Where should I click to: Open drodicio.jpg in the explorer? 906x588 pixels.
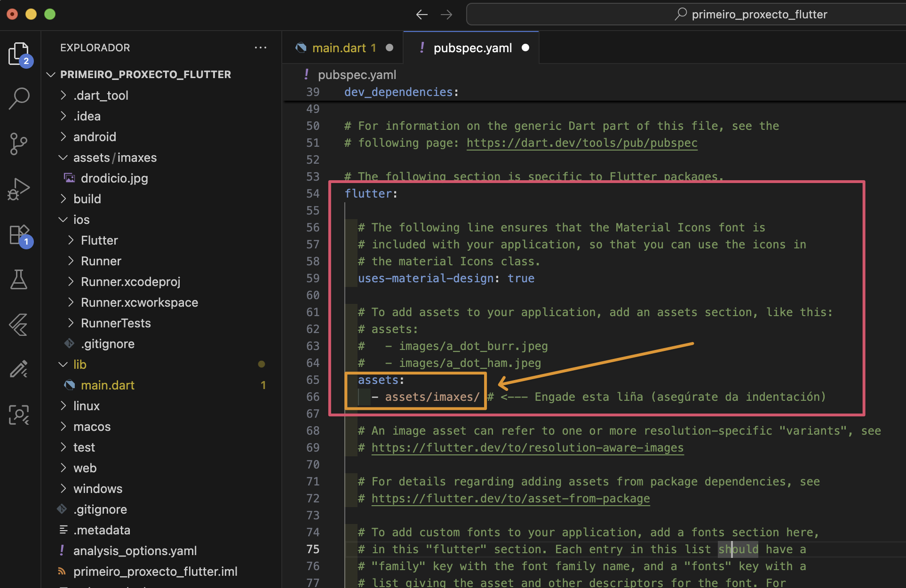[x=114, y=178]
